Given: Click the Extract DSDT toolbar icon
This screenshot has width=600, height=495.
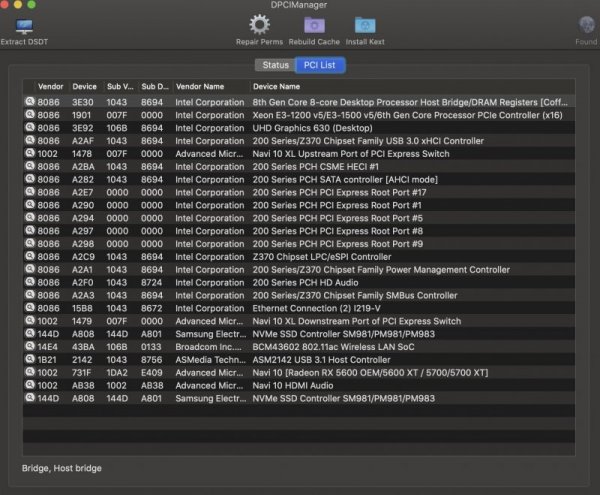Looking at the screenshot, I should point(24,26).
